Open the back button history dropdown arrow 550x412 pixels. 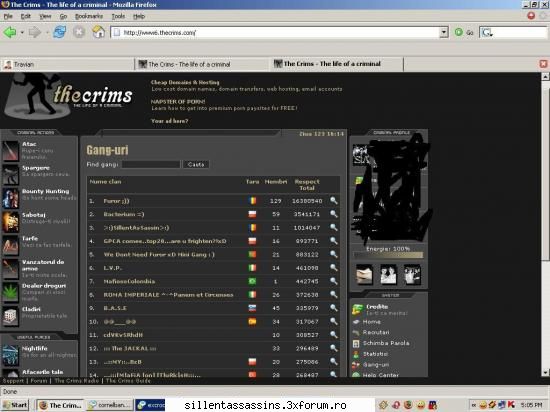click(22, 32)
